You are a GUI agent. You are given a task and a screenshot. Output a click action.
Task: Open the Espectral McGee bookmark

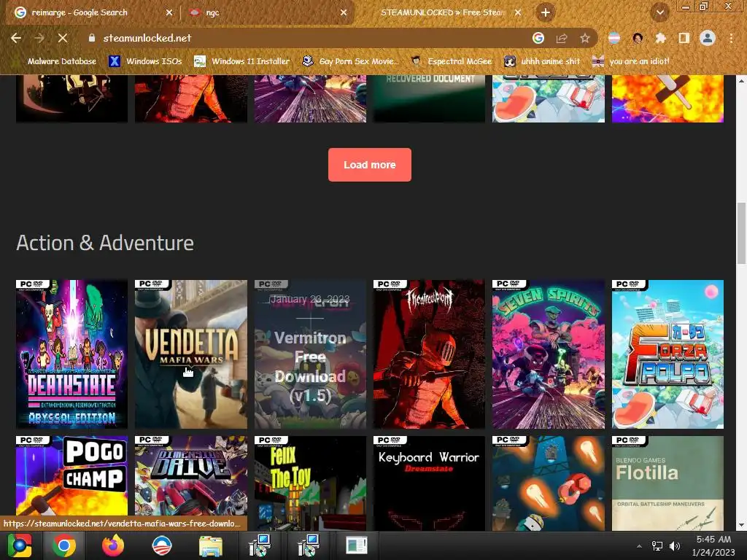point(451,61)
